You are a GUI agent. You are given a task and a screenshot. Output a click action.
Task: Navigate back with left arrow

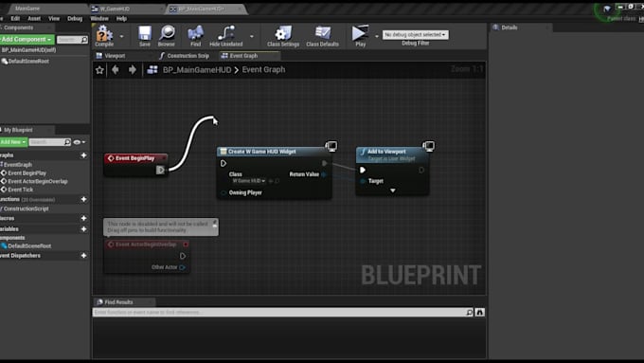point(116,70)
